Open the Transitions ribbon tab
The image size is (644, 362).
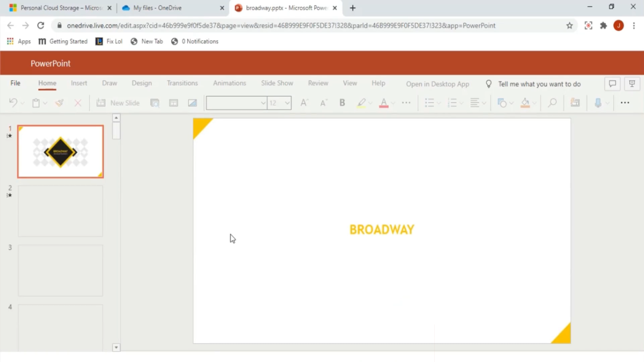[x=182, y=83]
